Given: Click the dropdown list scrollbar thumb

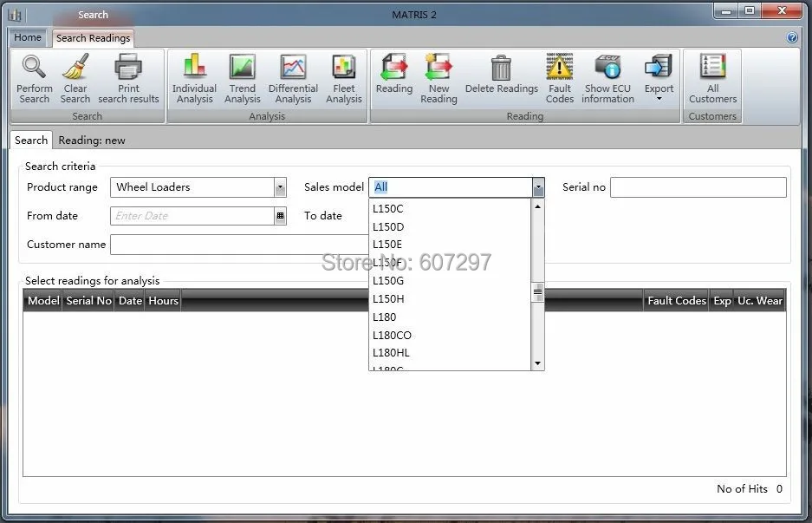Looking at the screenshot, I should point(537,291).
